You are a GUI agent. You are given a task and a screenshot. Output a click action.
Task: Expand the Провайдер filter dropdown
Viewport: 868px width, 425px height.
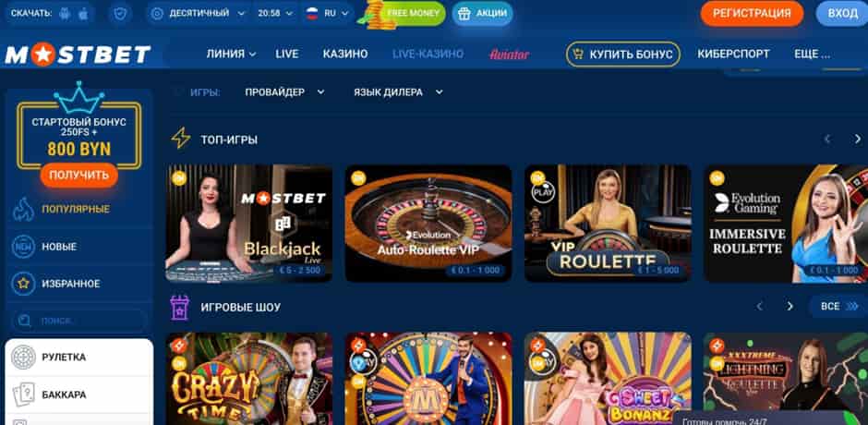click(x=284, y=92)
